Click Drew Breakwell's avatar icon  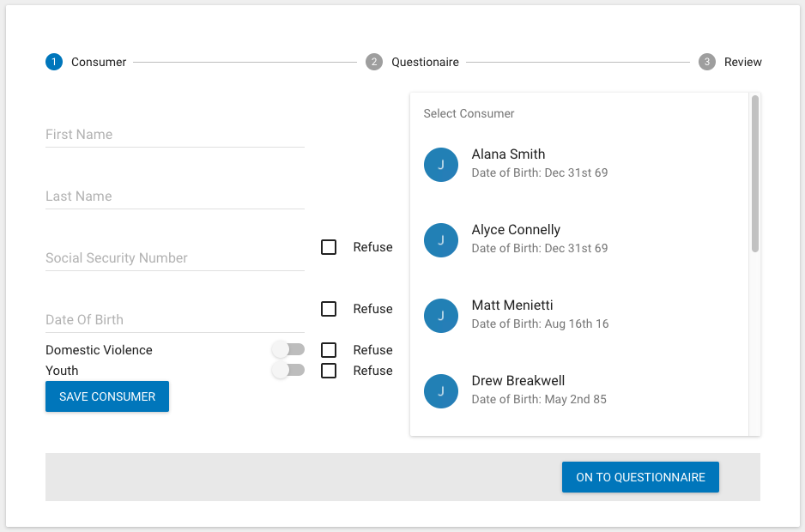(x=441, y=391)
